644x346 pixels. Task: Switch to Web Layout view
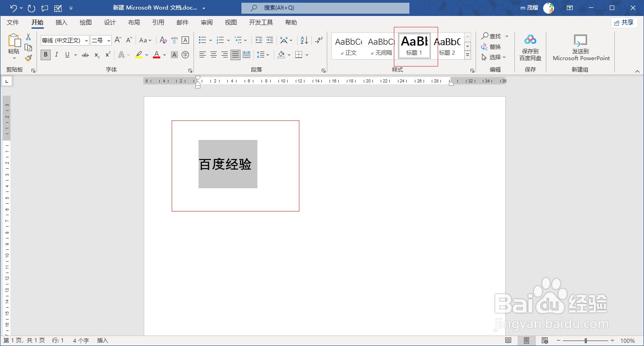click(545, 341)
